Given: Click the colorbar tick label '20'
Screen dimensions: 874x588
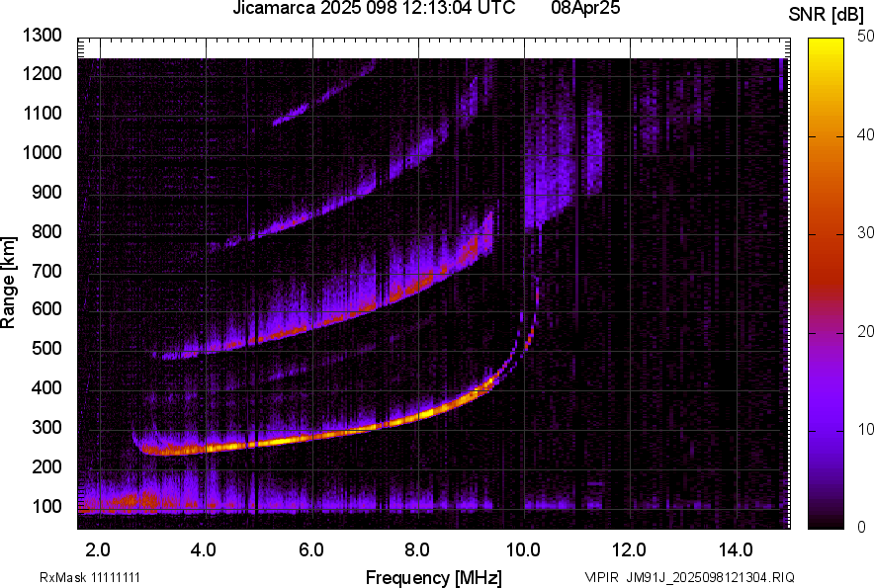Looking at the screenshot, I should 866,331.
